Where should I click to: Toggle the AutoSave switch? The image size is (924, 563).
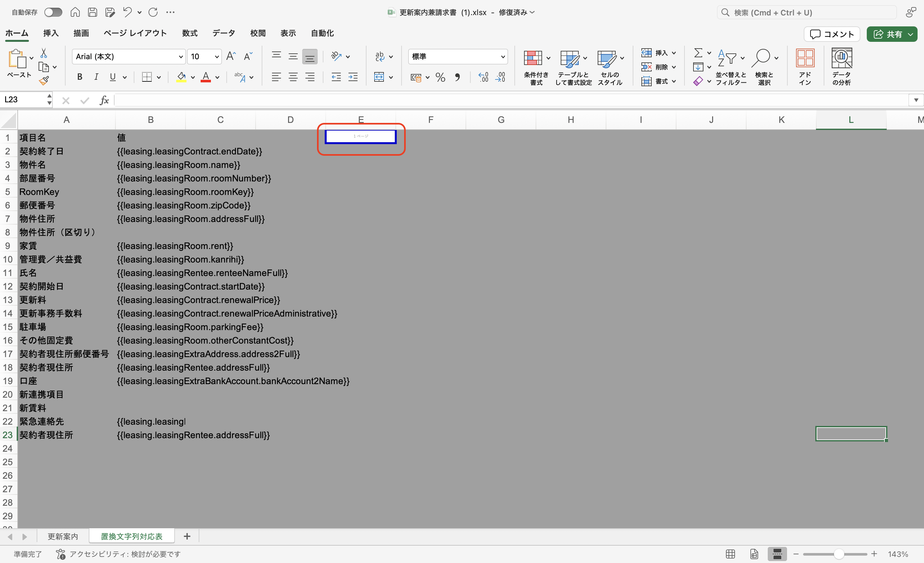53,12
